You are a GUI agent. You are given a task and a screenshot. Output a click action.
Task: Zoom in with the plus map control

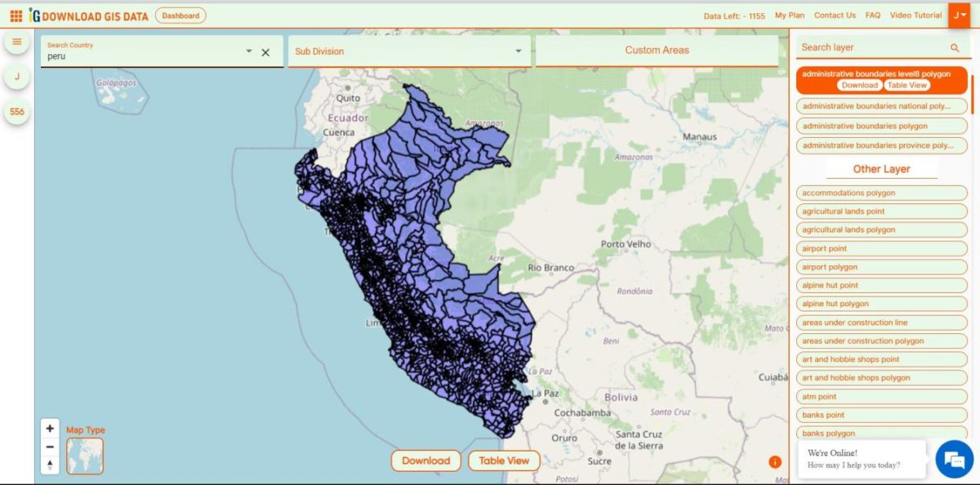coord(50,428)
